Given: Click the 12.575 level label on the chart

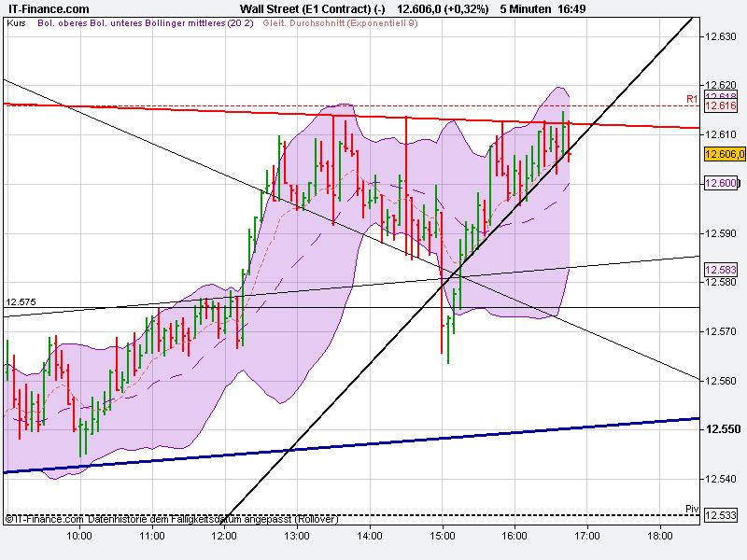Looking at the screenshot, I should pos(21,302).
